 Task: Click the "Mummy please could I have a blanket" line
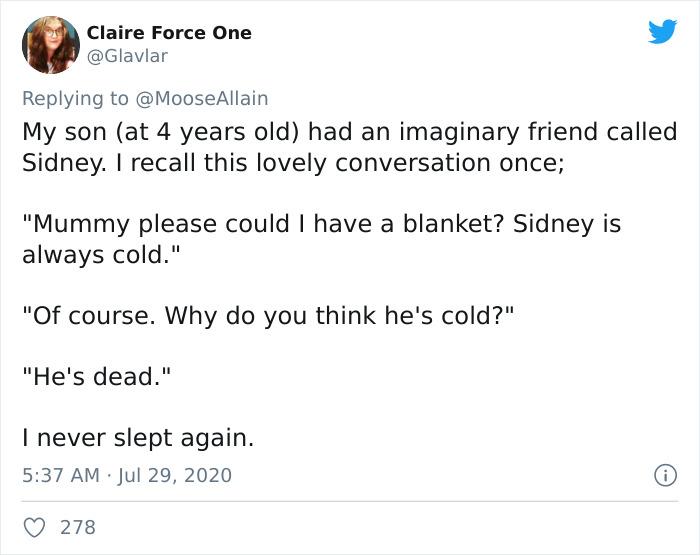[x=321, y=224]
